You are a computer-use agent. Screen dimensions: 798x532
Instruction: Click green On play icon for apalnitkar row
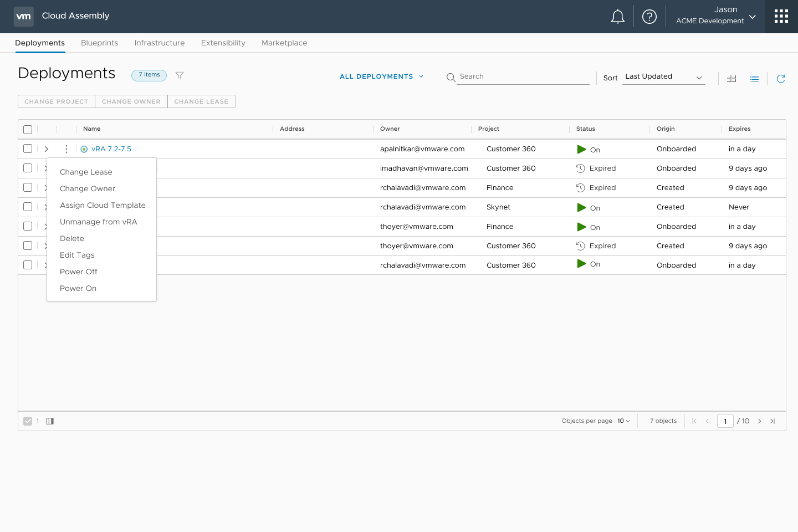[x=581, y=149]
